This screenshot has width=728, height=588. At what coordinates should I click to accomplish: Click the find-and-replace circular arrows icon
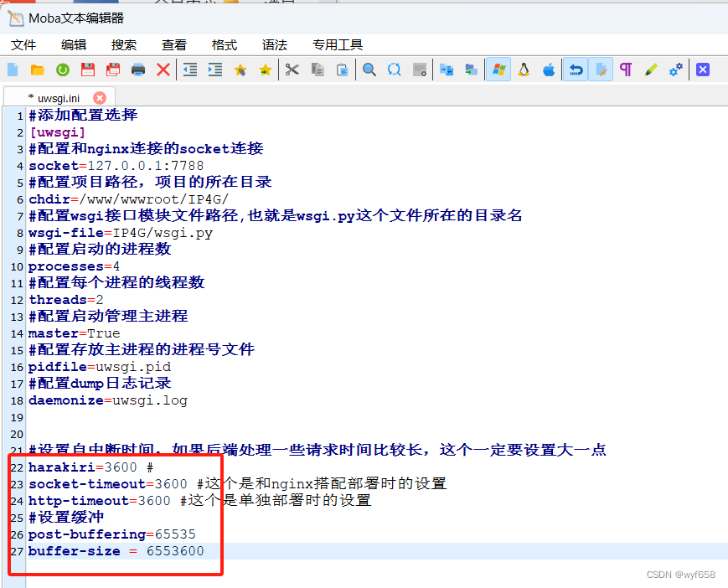click(395, 70)
